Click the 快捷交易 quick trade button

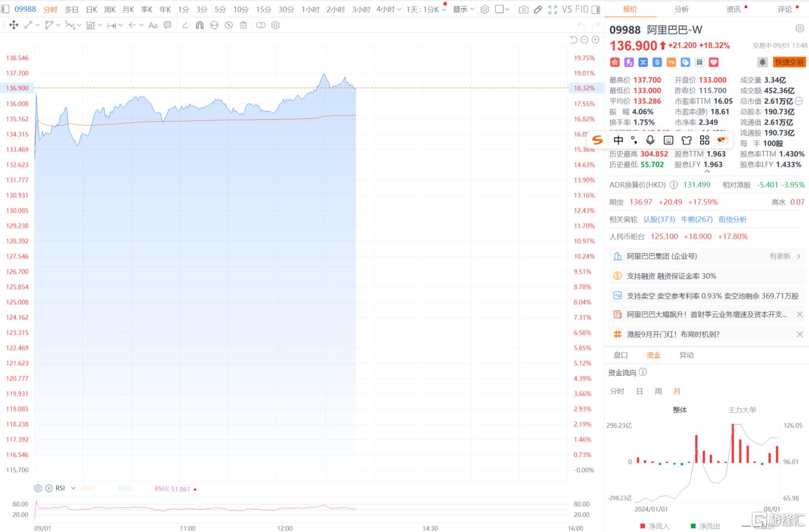[x=788, y=62]
